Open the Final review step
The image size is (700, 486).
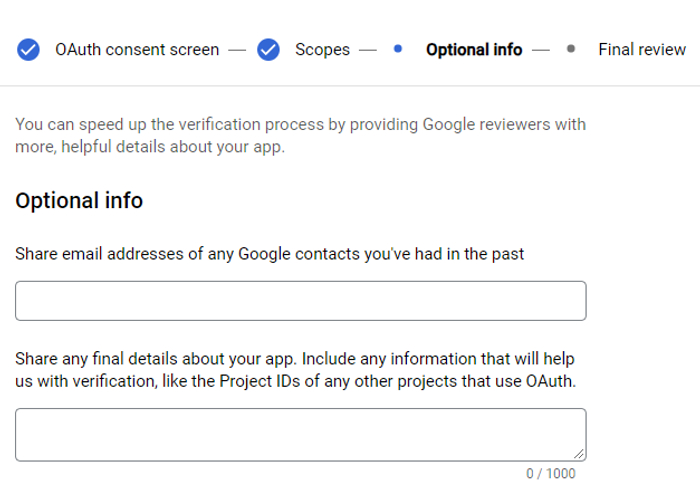click(x=642, y=50)
